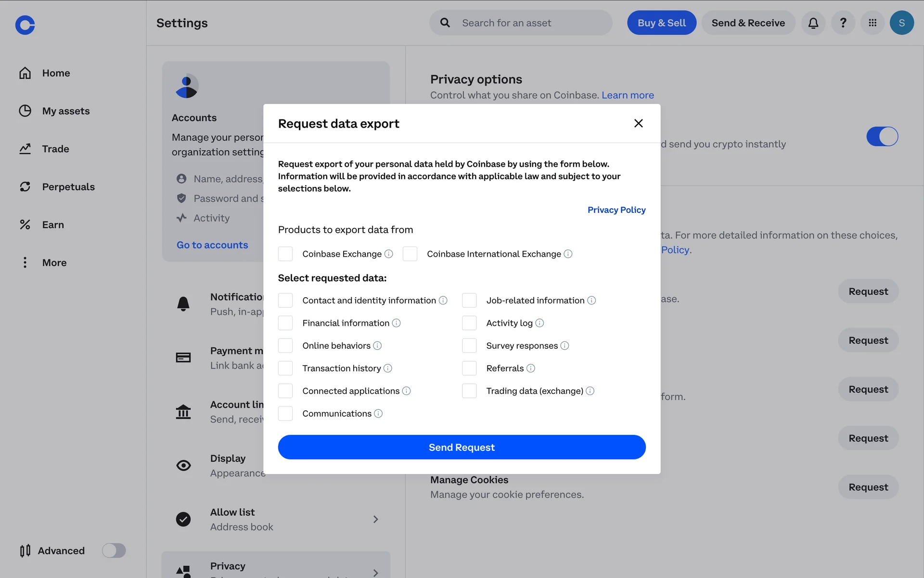Screen dimensions: 924x578
Task: Toggle the Advanced switch
Action: click(114, 551)
